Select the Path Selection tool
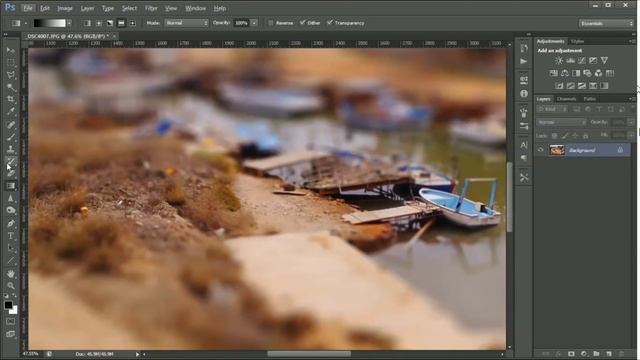Viewport: 640px width, 360px height. [11, 248]
